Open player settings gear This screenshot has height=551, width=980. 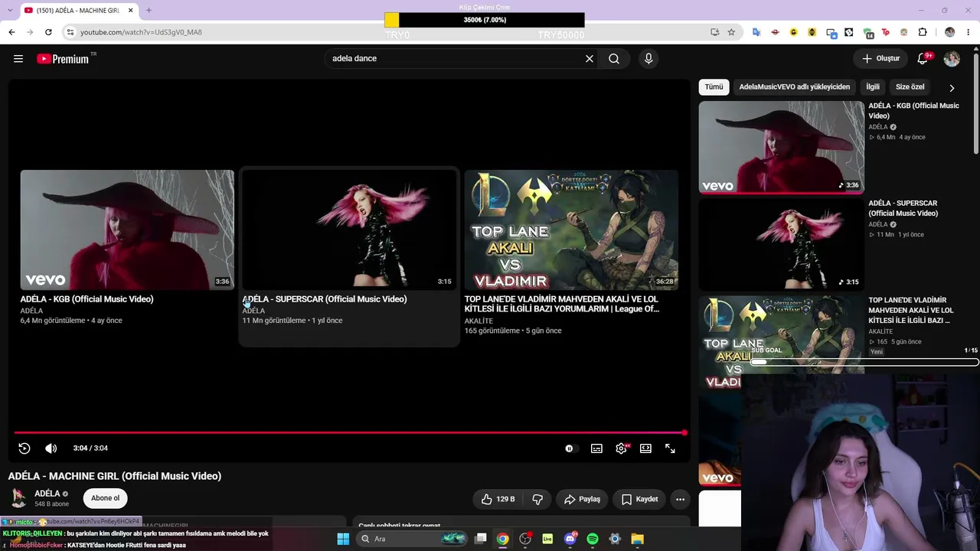point(621,448)
